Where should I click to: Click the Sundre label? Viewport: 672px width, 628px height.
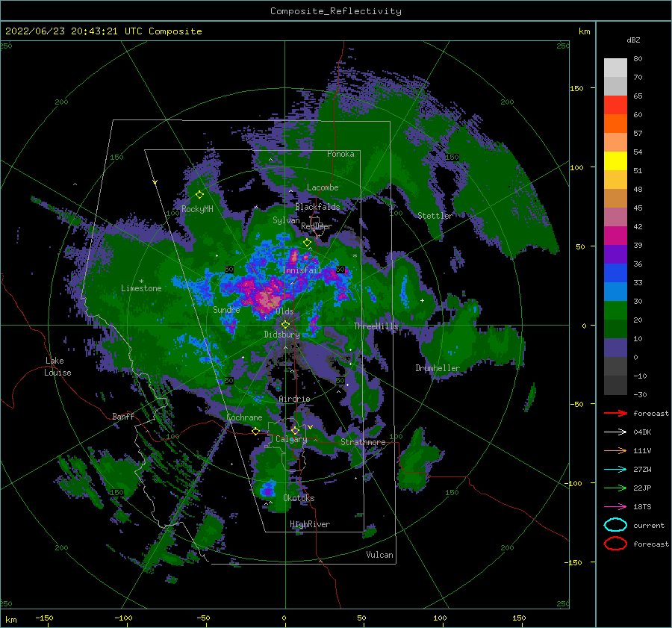pyautogui.click(x=226, y=309)
